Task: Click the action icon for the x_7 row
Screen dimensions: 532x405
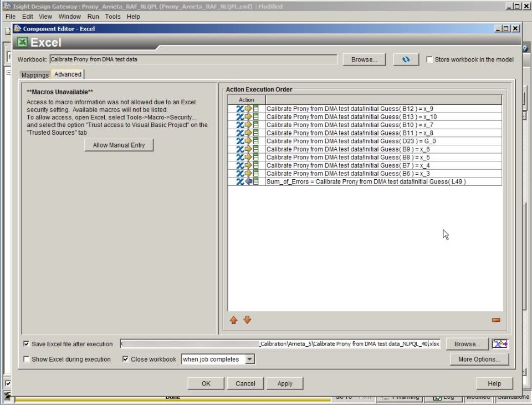Action: 247,125
